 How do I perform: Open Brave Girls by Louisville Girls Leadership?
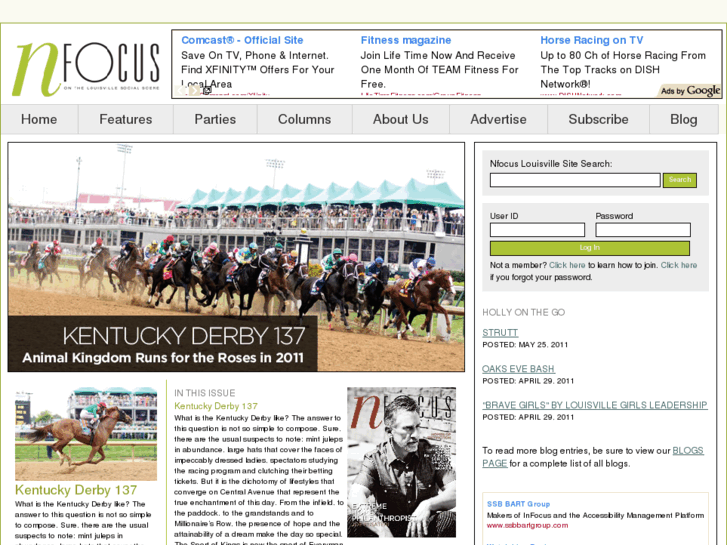pyautogui.click(x=595, y=405)
